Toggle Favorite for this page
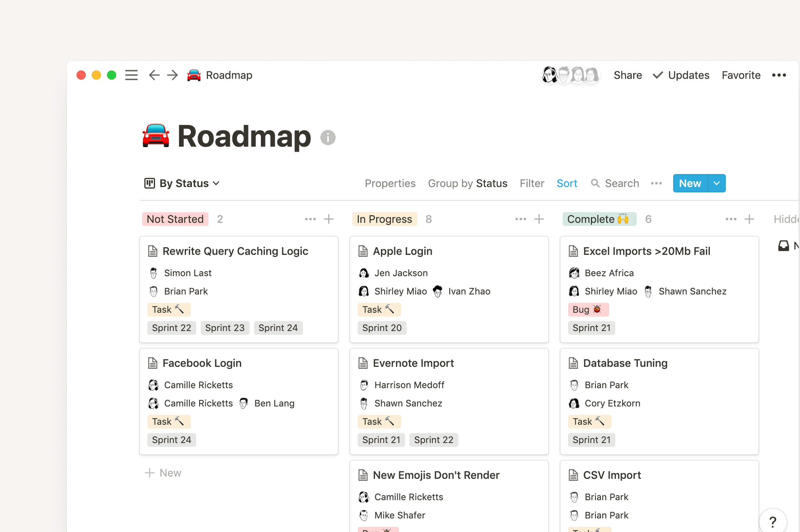 coord(741,75)
